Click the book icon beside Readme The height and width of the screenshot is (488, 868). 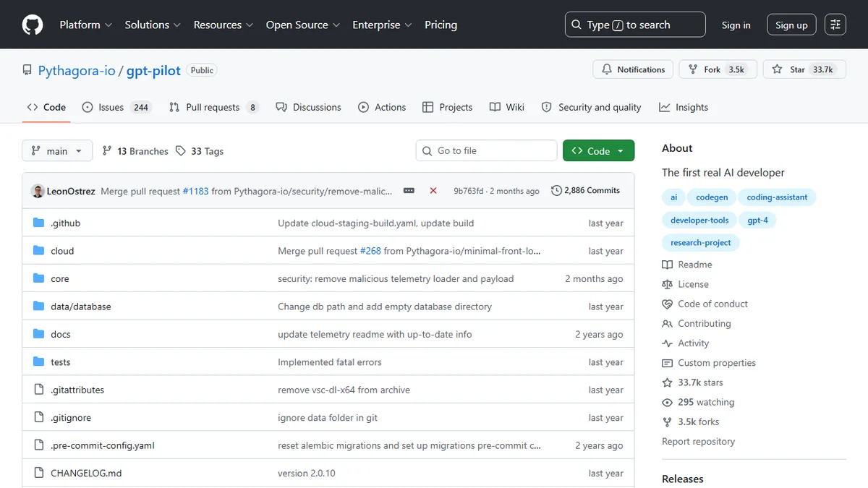click(667, 265)
